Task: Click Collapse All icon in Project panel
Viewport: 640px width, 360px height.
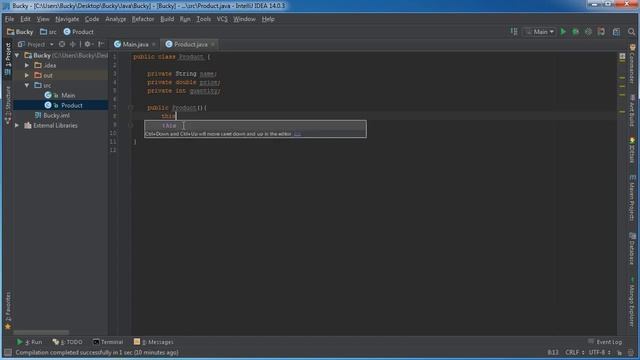Action: pos(73,44)
